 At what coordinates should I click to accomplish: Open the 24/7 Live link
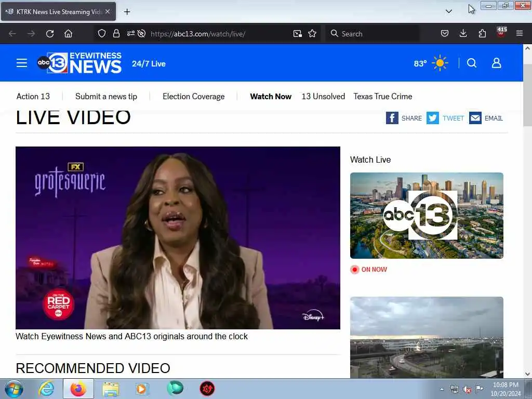(149, 64)
